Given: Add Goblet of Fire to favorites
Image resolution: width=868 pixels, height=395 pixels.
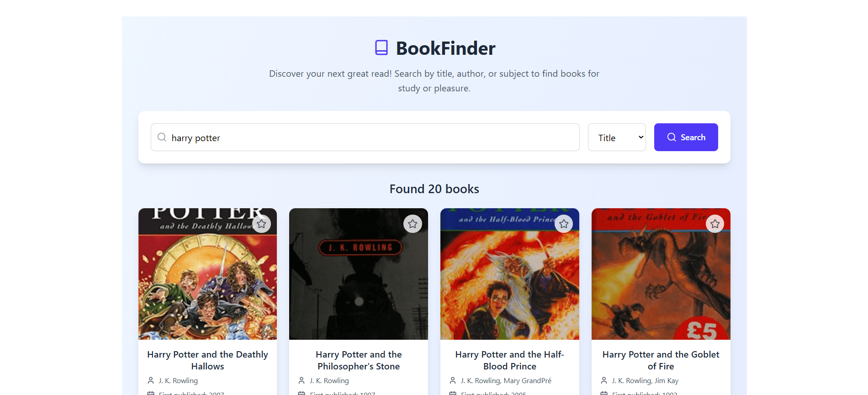Looking at the screenshot, I should click(715, 224).
